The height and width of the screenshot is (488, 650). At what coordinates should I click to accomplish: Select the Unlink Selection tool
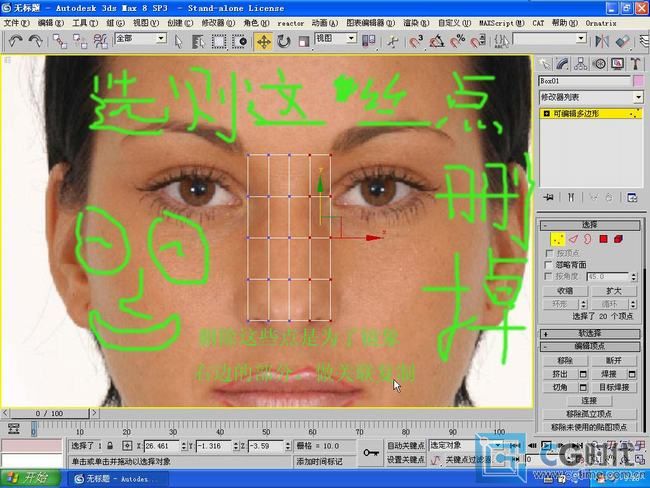pos(80,41)
